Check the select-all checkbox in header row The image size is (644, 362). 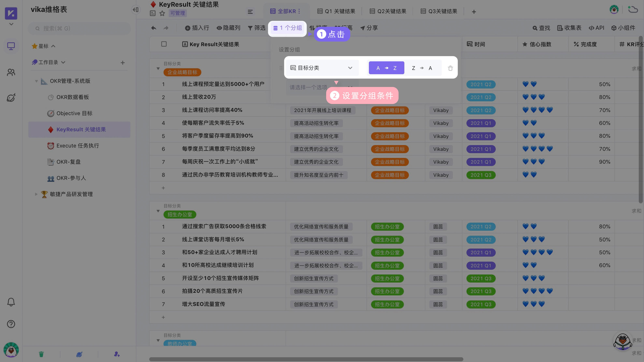click(164, 44)
